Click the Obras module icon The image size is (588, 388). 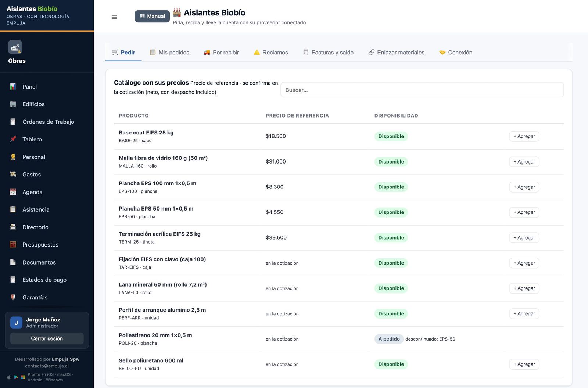point(15,47)
